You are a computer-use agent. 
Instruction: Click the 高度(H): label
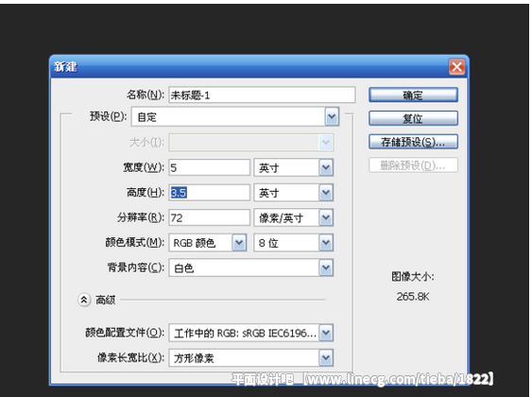pos(146,193)
